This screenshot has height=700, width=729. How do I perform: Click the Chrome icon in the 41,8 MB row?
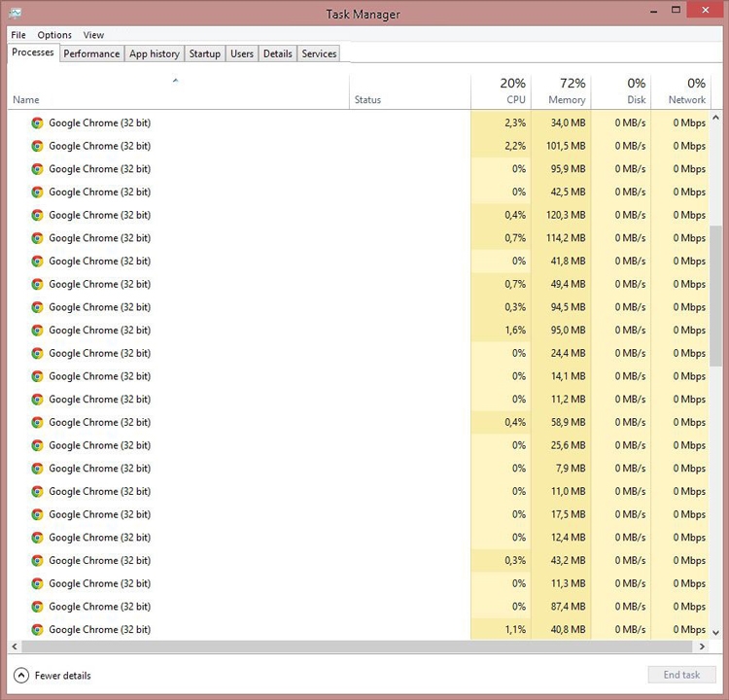(37, 261)
